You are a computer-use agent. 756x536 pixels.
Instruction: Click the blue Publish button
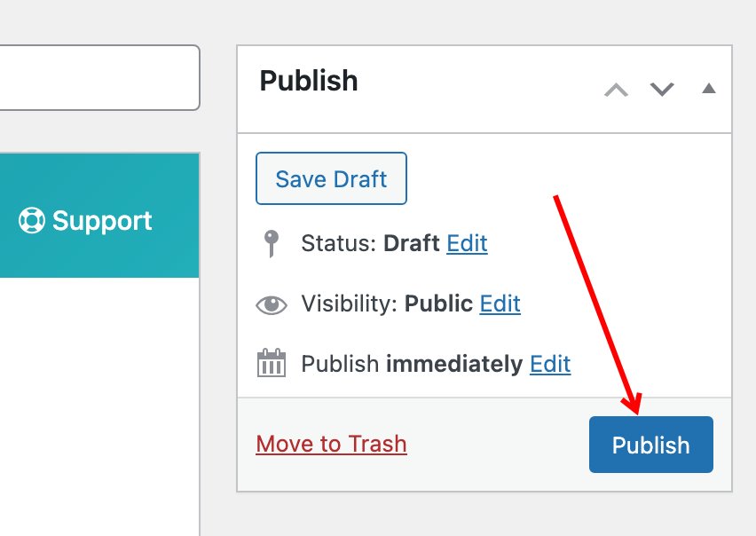pyautogui.click(x=651, y=445)
